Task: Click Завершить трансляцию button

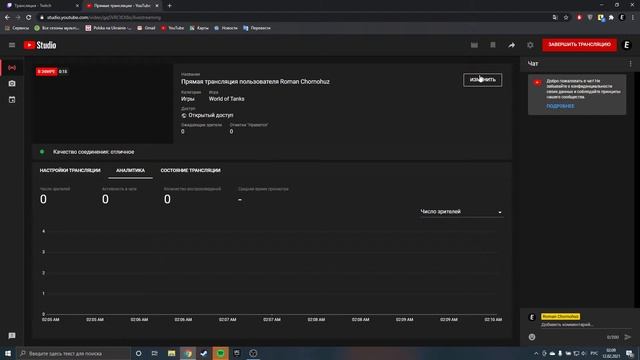Action: pos(579,45)
